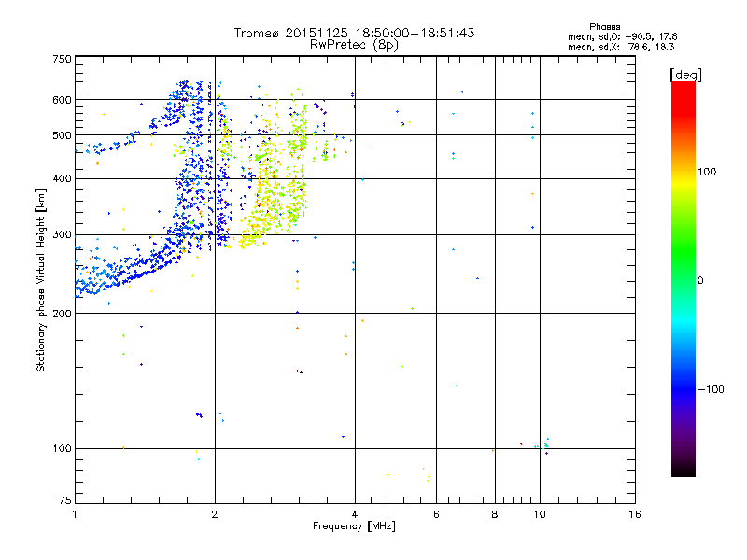This screenshot has height=560, width=747.
Task: Click the '600' y-axis tick label
Action: pos(63,100)
